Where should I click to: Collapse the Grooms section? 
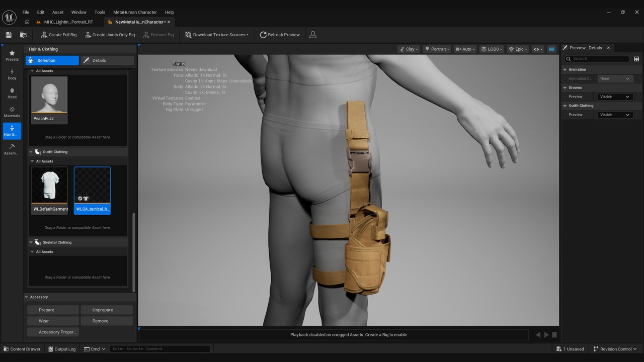pyautogui.click(x=565, y=87)
